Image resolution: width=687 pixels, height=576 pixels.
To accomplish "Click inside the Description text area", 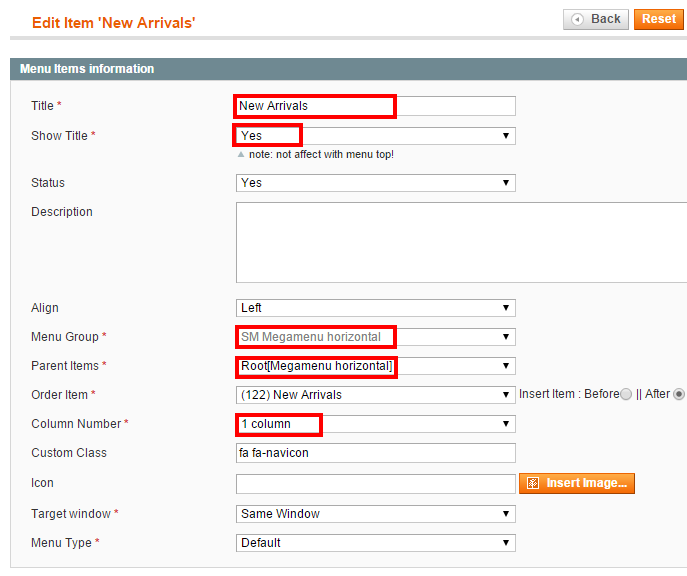I will tap(461, 243).
